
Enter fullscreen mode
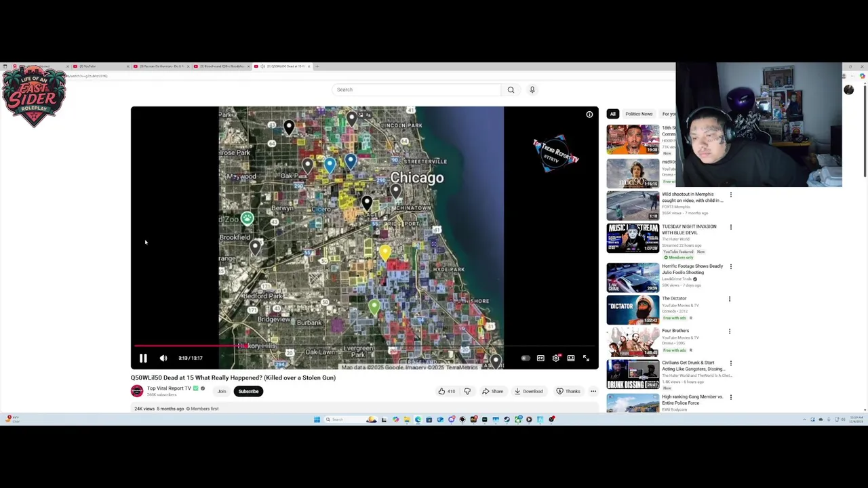pos(586,358)
